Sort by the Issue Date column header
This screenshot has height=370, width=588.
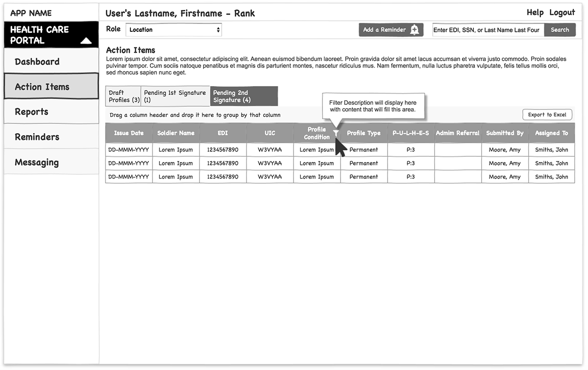pyautogui.click(x=129, y=133)
